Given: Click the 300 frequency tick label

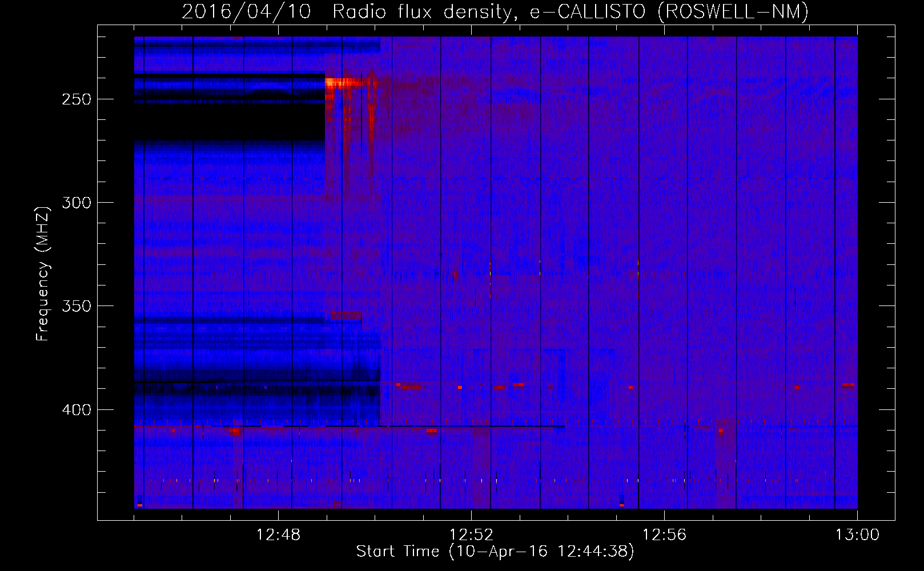Looking at the screenshot, I should click(77, 203).
